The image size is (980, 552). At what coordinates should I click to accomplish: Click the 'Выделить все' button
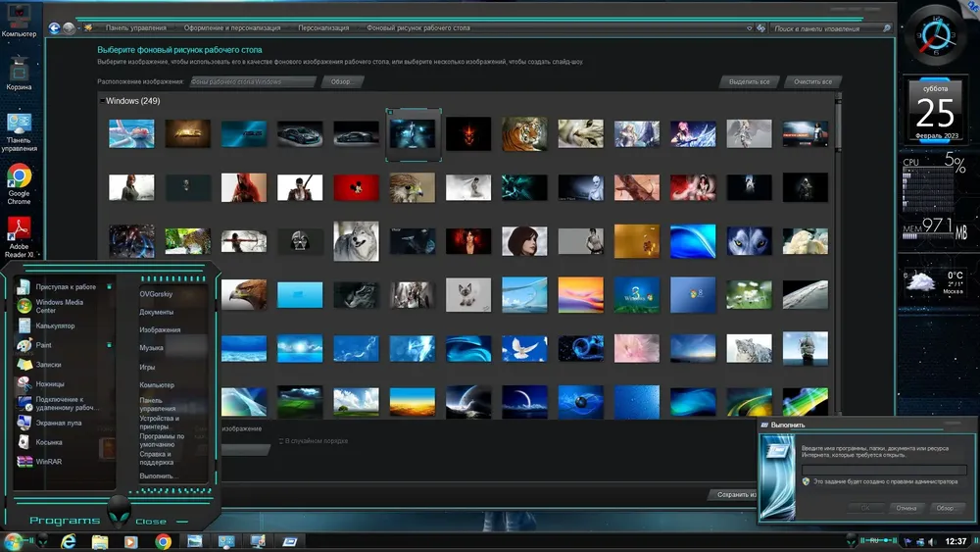[x=749, y=82]
